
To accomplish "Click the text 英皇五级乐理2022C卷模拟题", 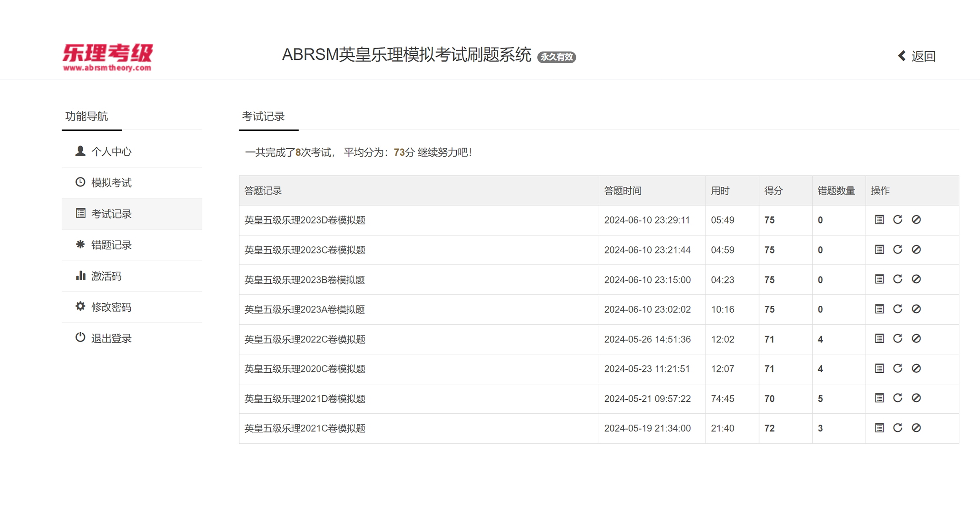I will click(305, 339).
